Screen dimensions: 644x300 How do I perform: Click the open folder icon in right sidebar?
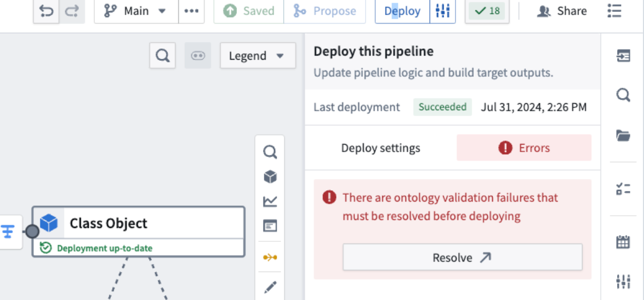623,135
